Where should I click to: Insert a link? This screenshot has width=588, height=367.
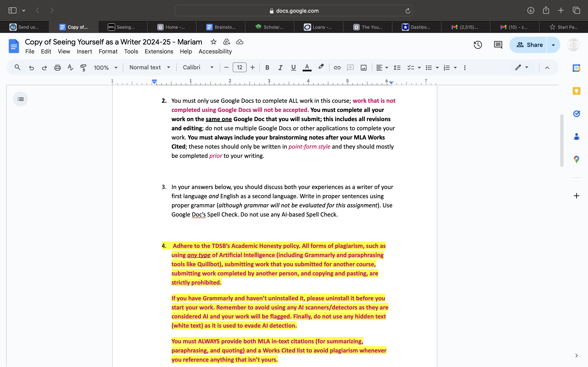337,67
